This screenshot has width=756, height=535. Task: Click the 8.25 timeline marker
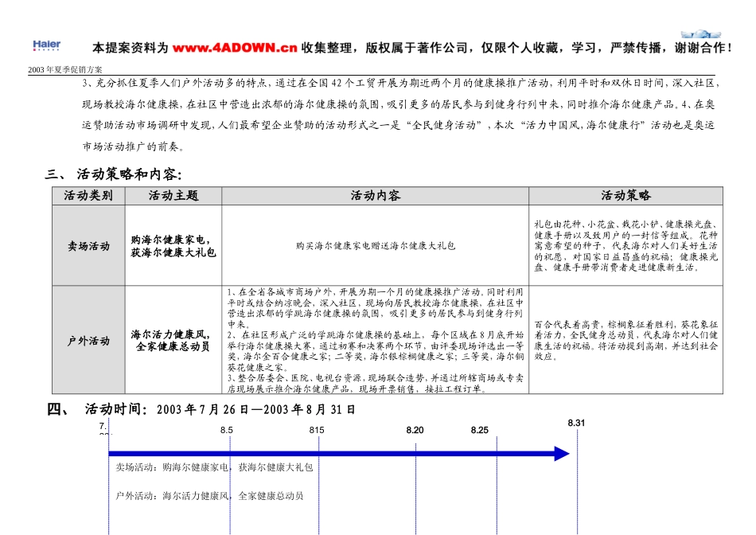481,430
